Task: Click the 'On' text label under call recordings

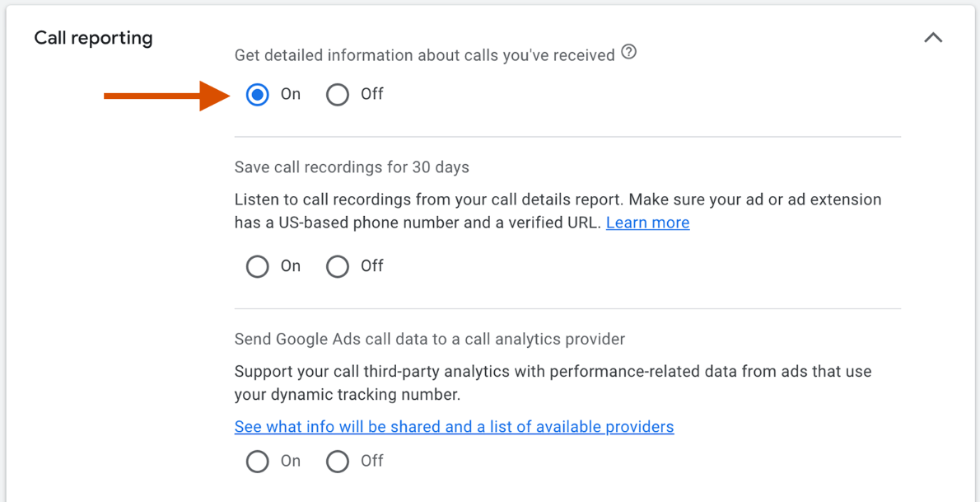Action: coord(291,266)
